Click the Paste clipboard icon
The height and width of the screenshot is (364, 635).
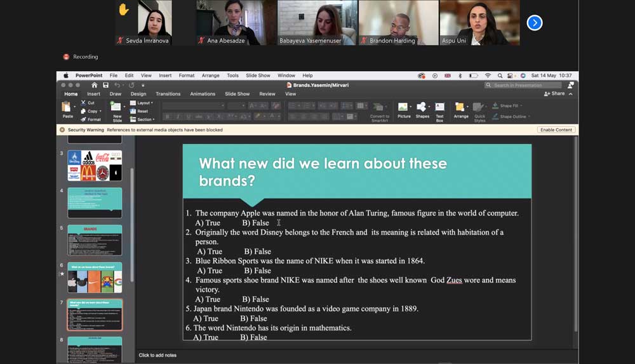(x=67, y=107)
